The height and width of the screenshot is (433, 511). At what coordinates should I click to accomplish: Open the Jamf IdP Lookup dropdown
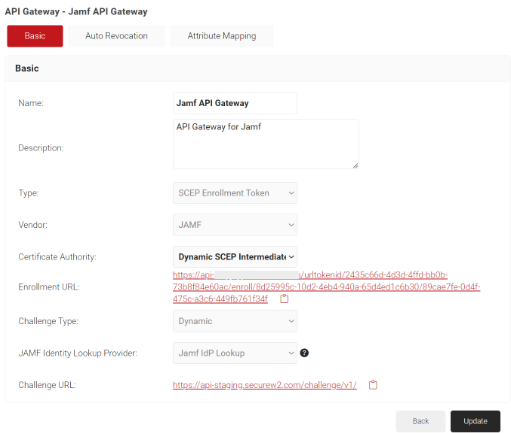(235, 353)
